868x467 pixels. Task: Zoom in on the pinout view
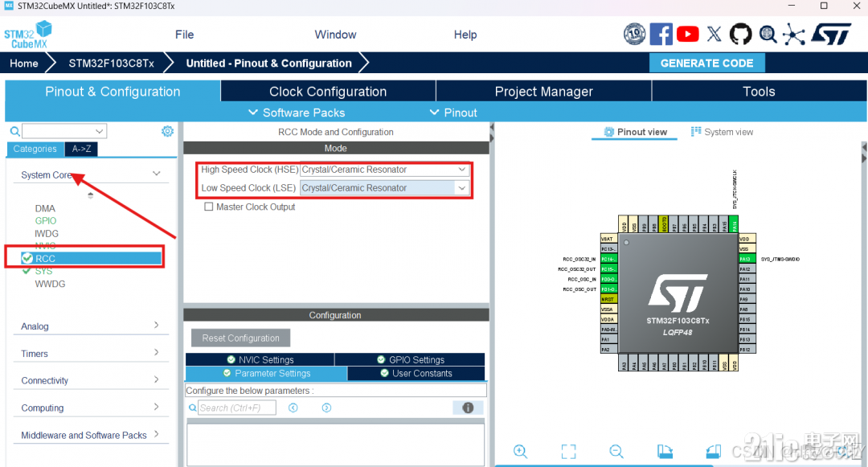(520, 452)
